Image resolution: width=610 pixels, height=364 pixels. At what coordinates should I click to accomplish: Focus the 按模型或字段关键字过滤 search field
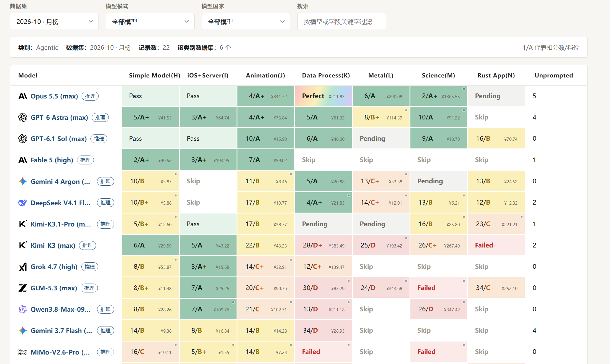tap(342, 22)
